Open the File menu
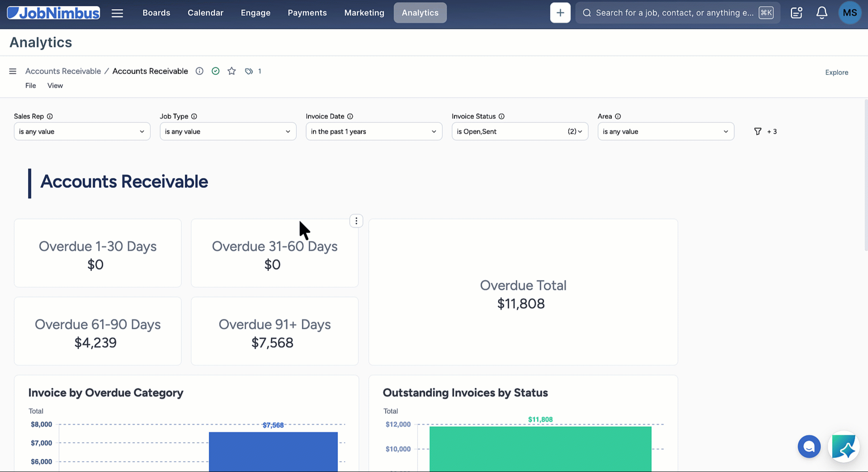 point(30,85)
